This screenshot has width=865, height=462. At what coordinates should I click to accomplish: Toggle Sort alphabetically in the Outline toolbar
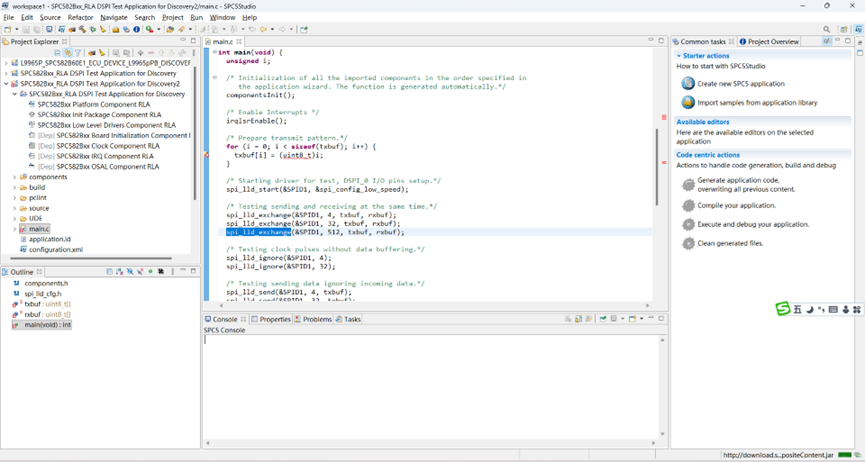click(x=119, y=272)
